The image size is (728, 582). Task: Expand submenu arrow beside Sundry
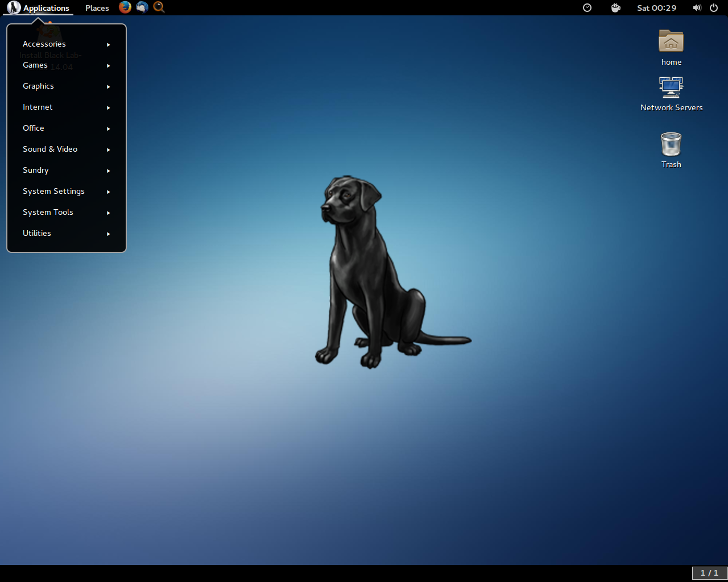tap(108, 171)
